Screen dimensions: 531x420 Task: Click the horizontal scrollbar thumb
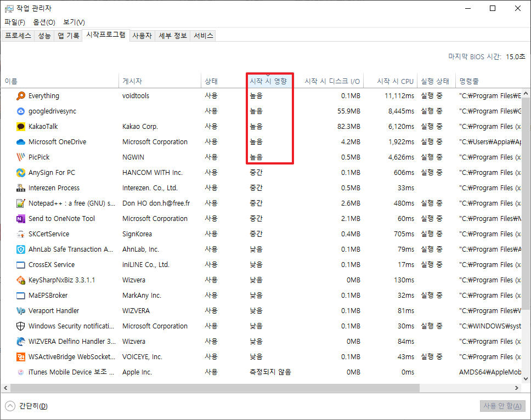click(x=215, y=388)
